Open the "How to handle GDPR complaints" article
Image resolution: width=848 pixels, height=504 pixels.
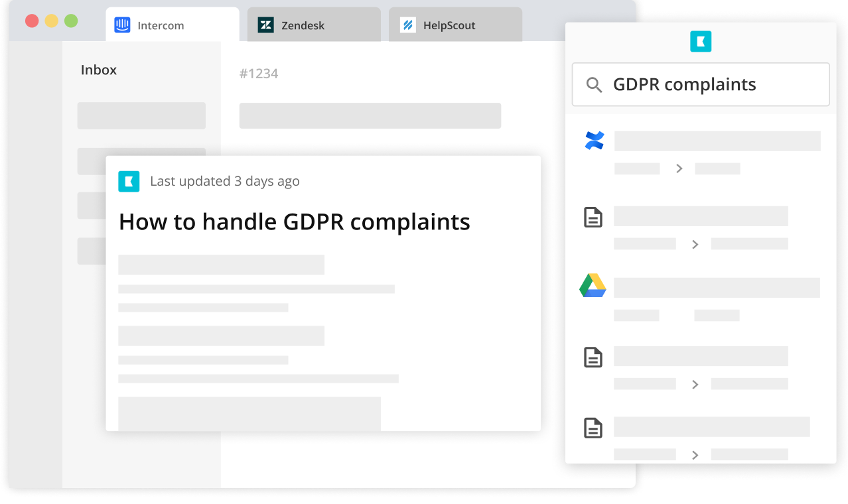coord(294,222)
